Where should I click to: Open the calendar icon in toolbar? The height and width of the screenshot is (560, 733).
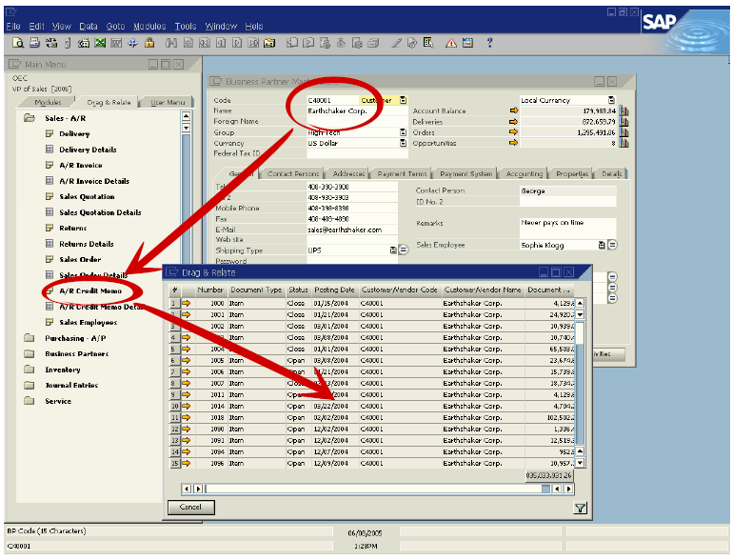point(467,43)
